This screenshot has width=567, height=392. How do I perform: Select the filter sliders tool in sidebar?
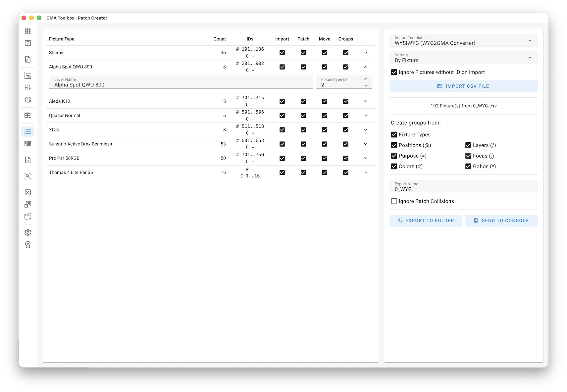(28, 87)
